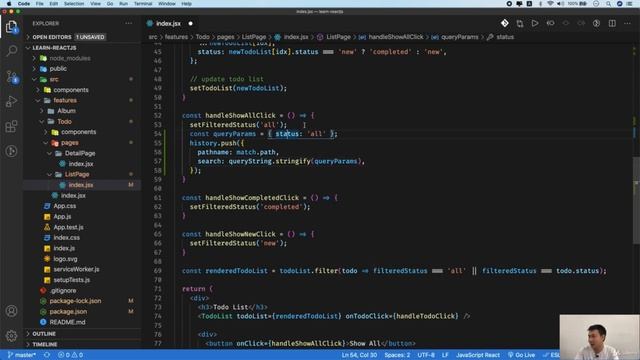640x360 pixels.
Task: Click the Spaces: 2 indentation setting
Action: pyautogui.click(x=397, y=355)
